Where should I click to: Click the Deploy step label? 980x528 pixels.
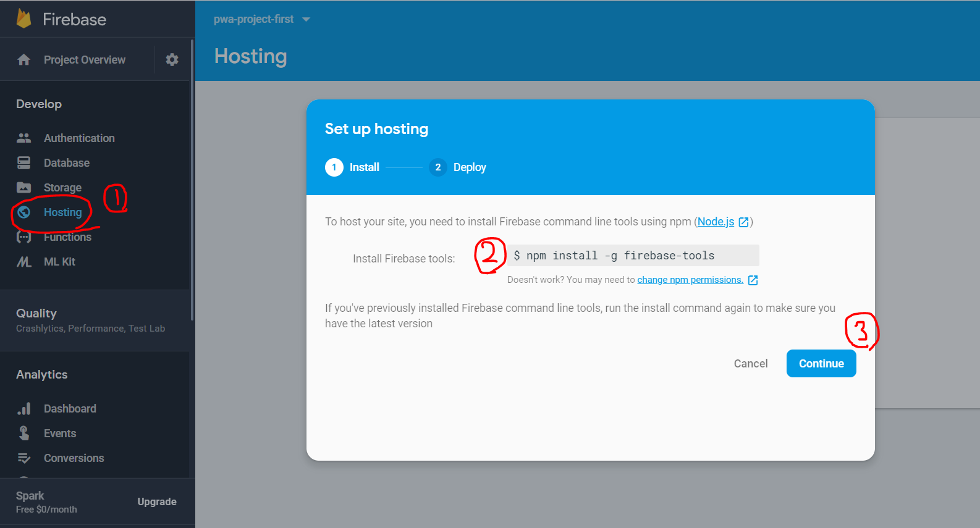(470, 167)
